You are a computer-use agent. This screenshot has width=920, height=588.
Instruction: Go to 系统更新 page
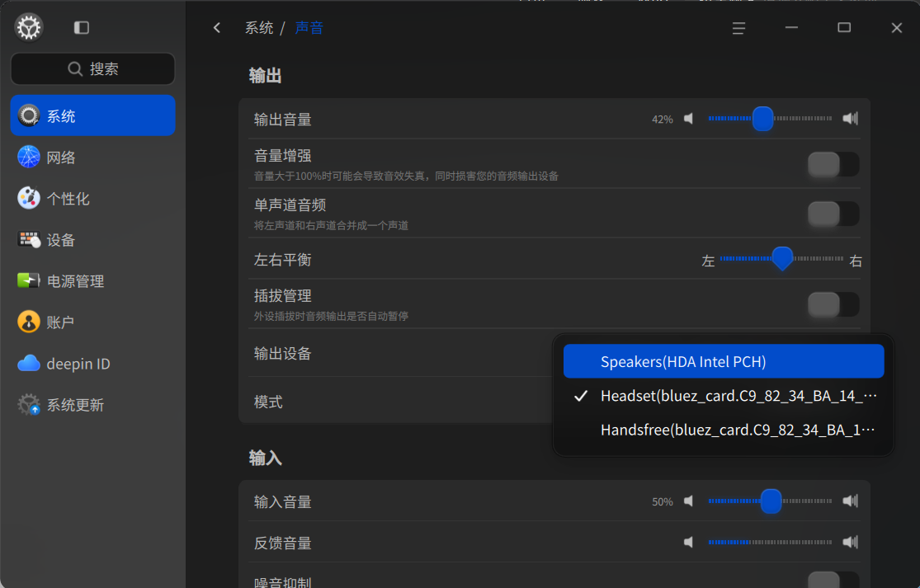[x=92, y=404]
